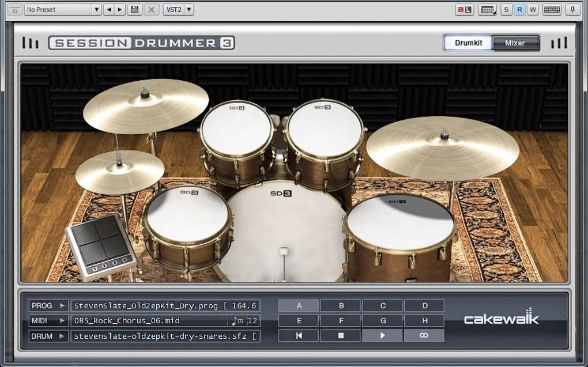Click the delete preset X icon
The width and height of the screenshot is (588, 367).
click(152, 10)
